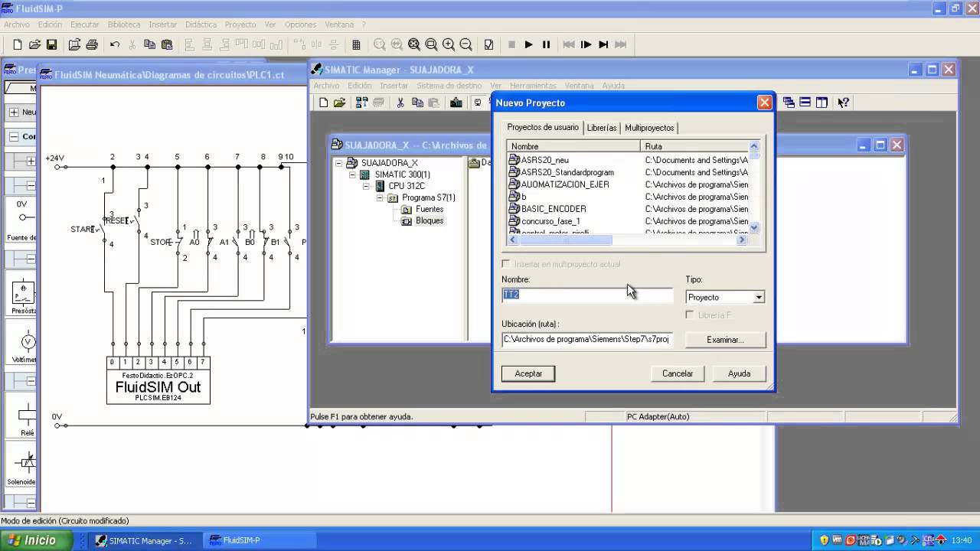
Task: Click horizontal scrollbar of project list
Action: (628, 240)
